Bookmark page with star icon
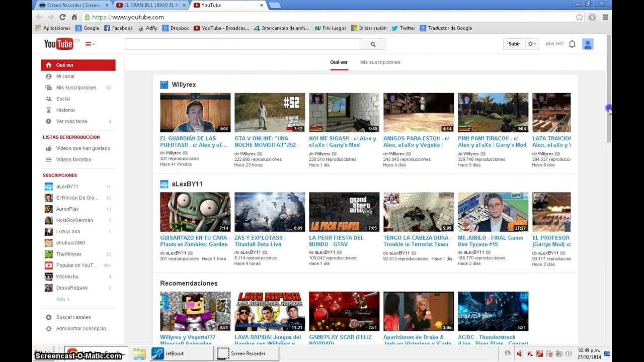 [580, 17]
